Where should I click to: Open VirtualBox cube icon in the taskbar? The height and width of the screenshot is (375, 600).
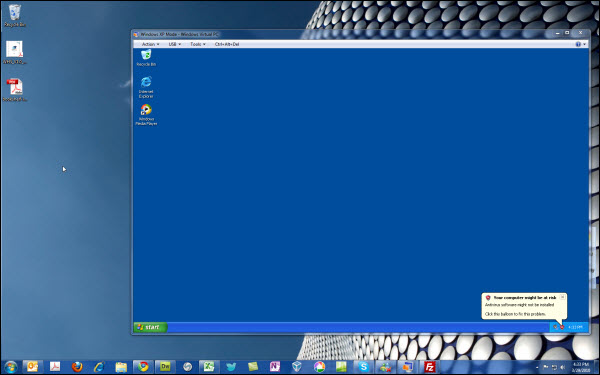point(297,367)
